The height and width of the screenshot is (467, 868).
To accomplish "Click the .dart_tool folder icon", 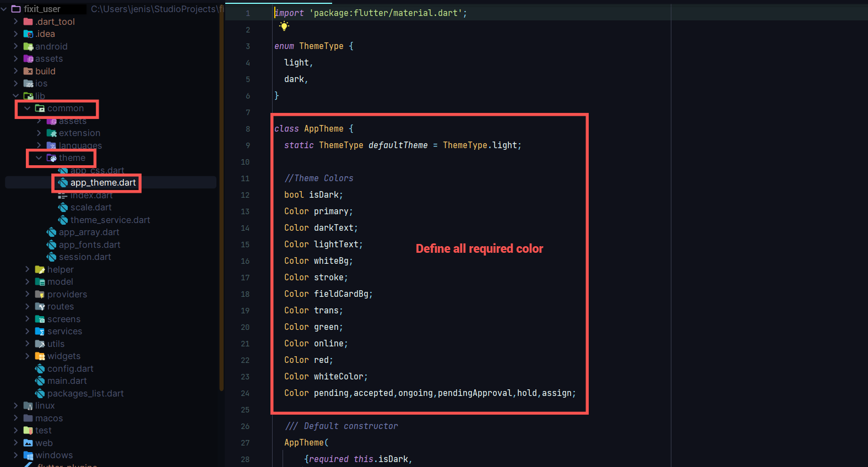I will (x=28, y=22).
